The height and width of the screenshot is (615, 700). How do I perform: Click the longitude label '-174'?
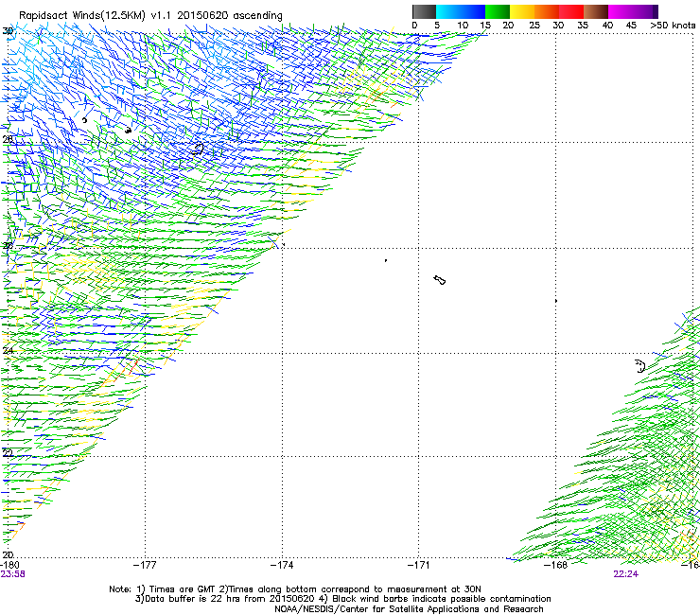point(282,565)
